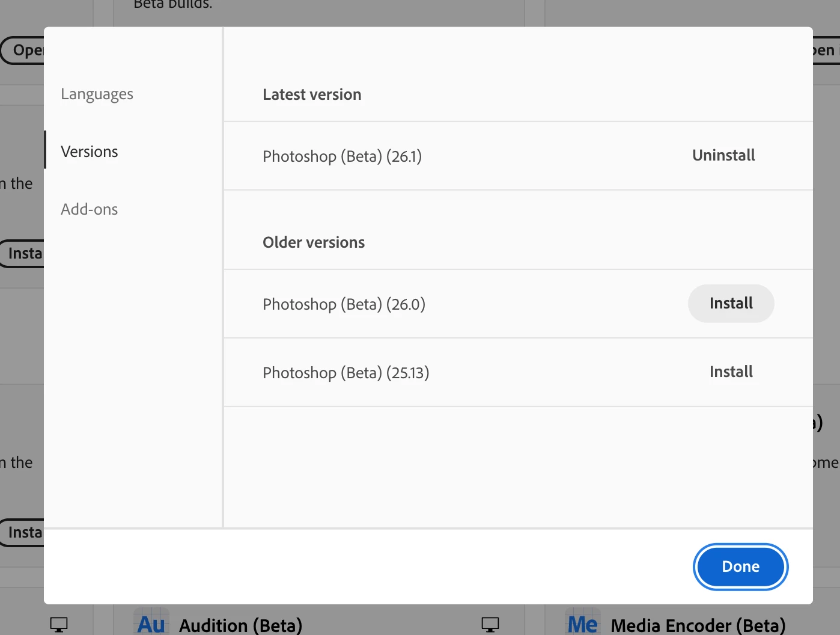Click the monitor icon left of Media Encoder (Beta)

pos(490,625)
